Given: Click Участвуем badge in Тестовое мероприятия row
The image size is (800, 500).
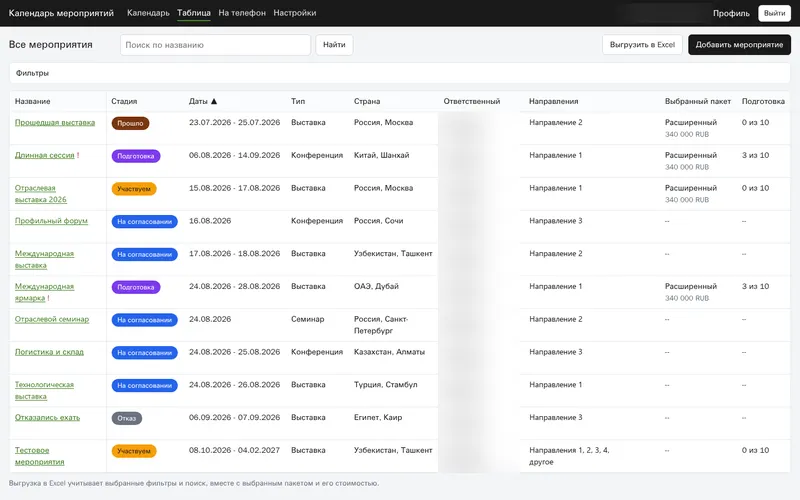Looking at the screenshot, I should pos(134,451).
